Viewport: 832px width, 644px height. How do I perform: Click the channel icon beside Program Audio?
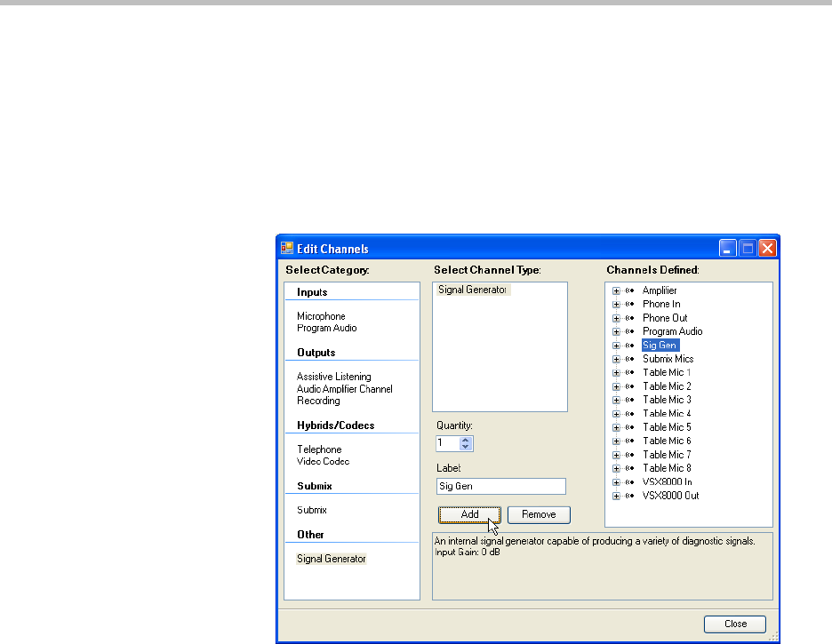pos(629,332)
